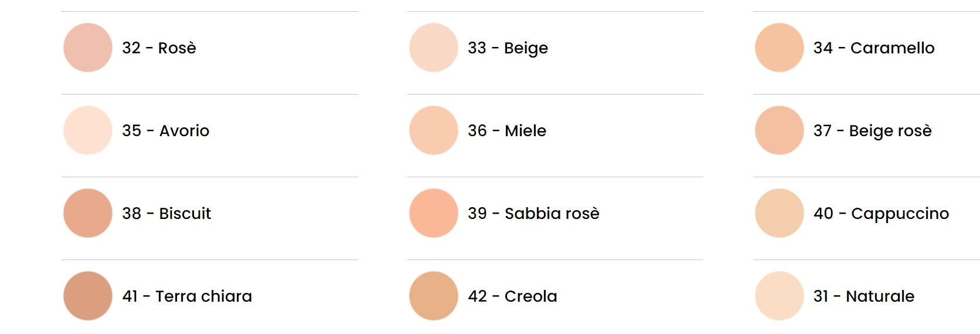
Task: Choose the 42 - Creola color circle
Action: pyautogui.click(x=434, y=296)
